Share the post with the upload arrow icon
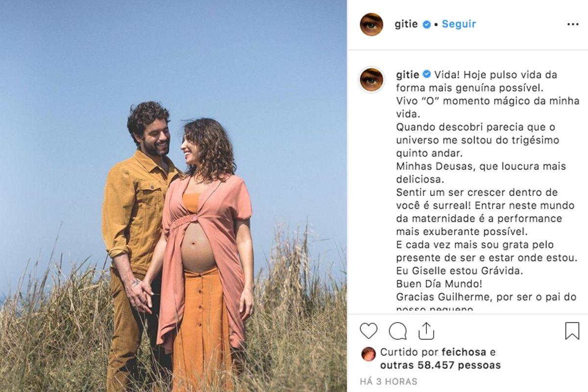Image resolution: width=588 pixels, height=392 pixels. click(426, 331)
